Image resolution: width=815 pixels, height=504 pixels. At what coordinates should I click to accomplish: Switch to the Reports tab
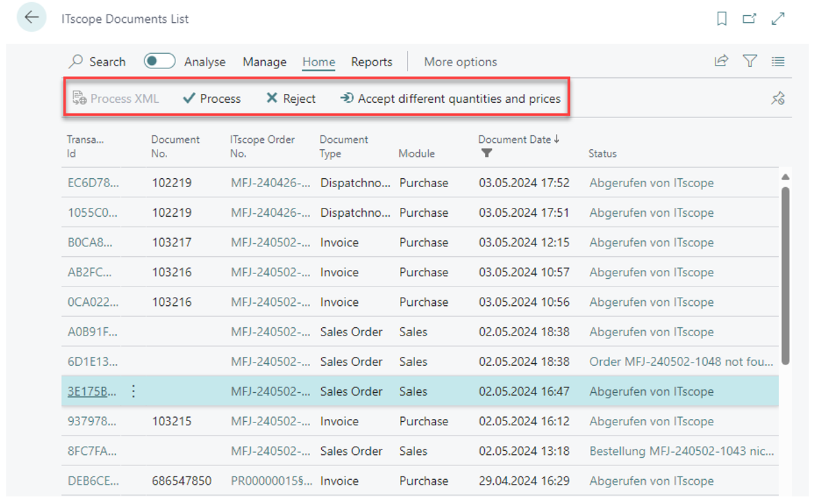click(x=371, y=61)
